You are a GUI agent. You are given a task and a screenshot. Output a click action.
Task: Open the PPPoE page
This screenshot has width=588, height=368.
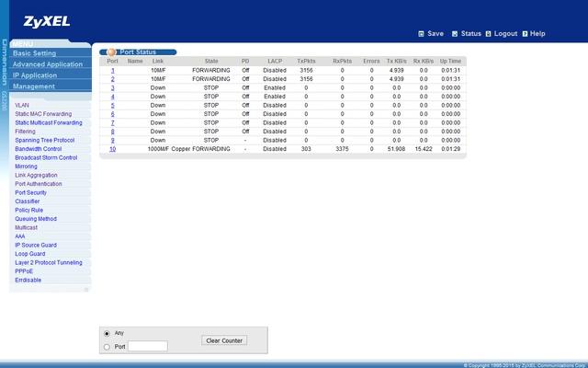click(24, 271)
